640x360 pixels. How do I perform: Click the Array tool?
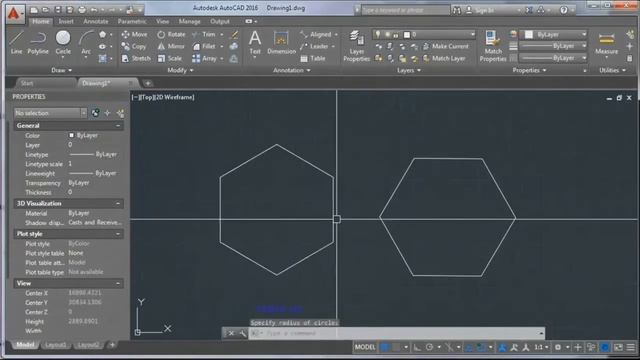click(204, 59)
